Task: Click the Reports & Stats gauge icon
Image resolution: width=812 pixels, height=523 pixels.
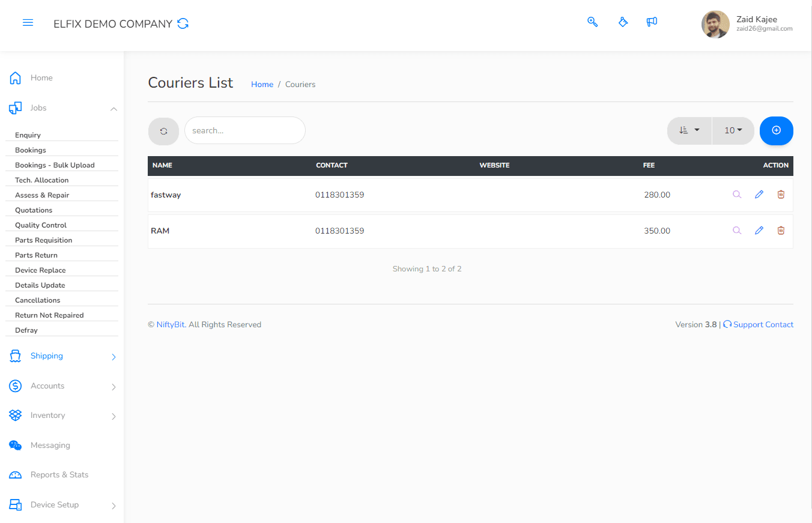Action: click(16, 475)
